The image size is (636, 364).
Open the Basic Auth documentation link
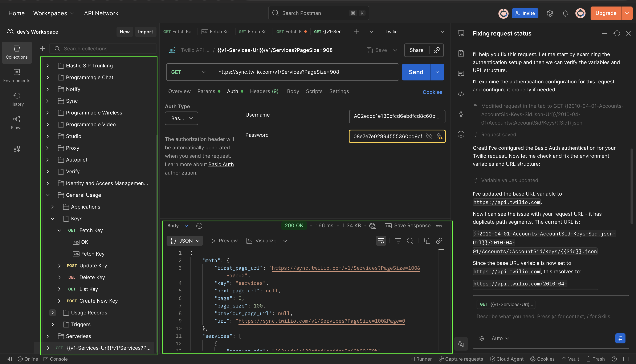pyautogui.click(x=221, y=164)
